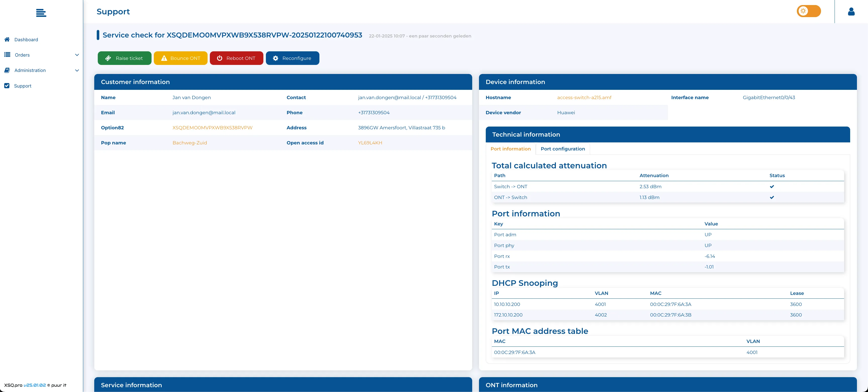Viewport: 868px width, 392px height.
Task: Click the gear icon on Reconfigure
Action: tap(276, 58)
